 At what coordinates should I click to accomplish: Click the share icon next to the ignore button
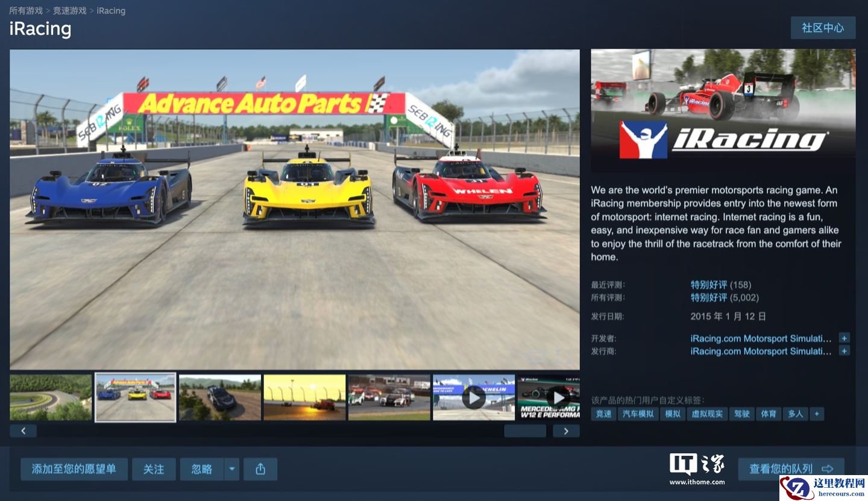coord(260,469)
